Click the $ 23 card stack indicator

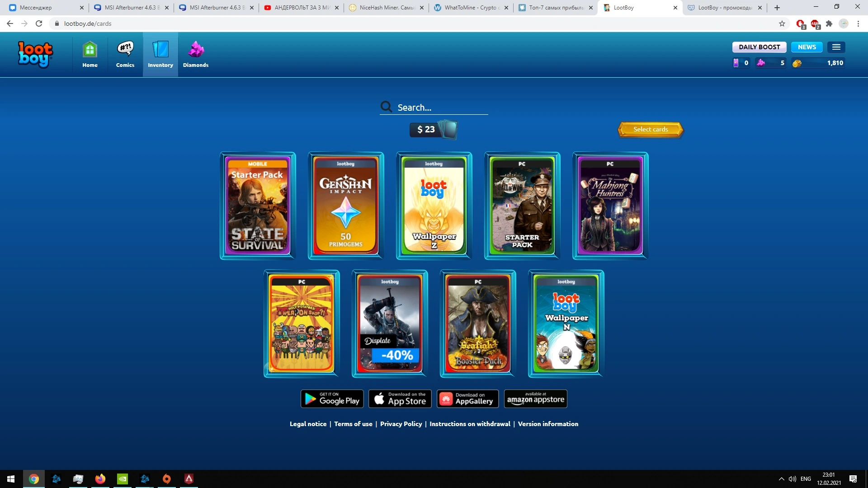pos(433,130)
